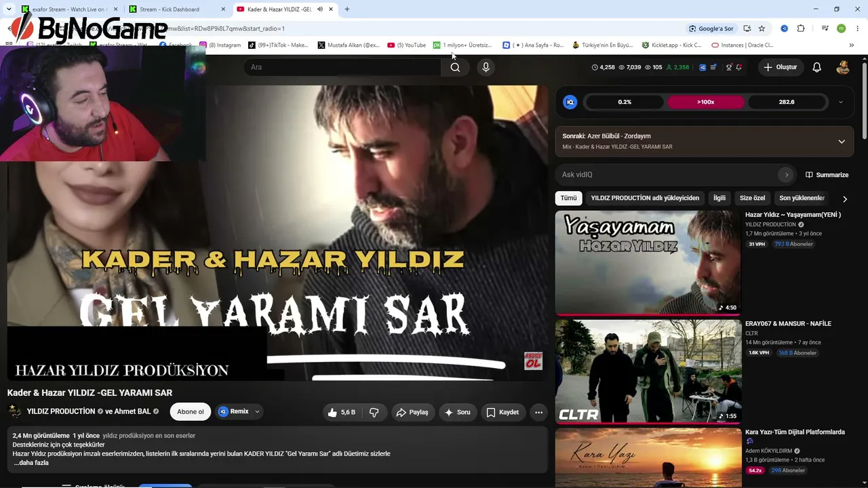Bookmark this page with the star icon
The height and width of the screenshot is (488, 868).
pyautogui.click(x=762, y=28)
